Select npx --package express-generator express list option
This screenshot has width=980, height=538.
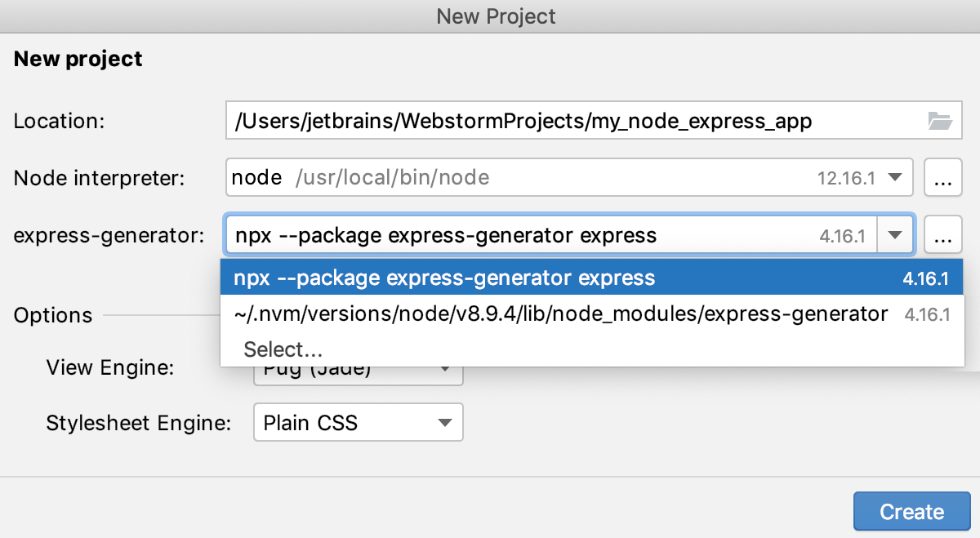pyautogui.click(x=592, y=278)
